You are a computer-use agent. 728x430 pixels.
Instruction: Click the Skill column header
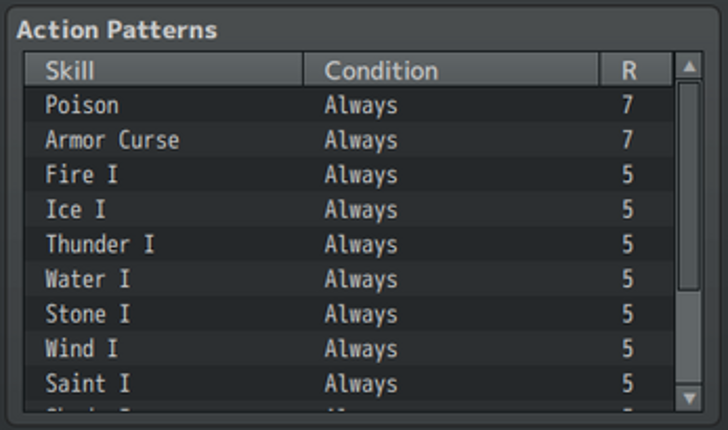tap(163, 70)
